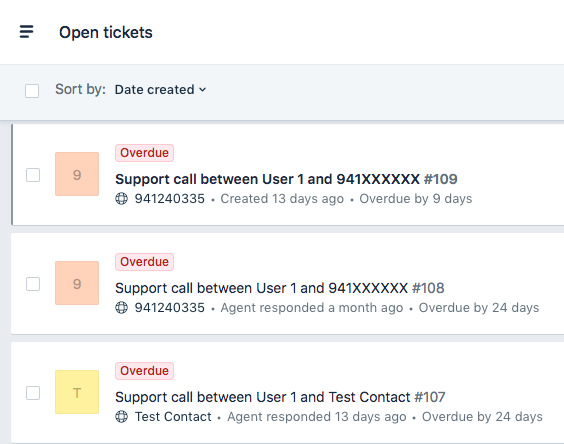Viewport: 564px width, 444px height.
Task: Open the hamburger sidebar menu icon
Action: point(27,32)
